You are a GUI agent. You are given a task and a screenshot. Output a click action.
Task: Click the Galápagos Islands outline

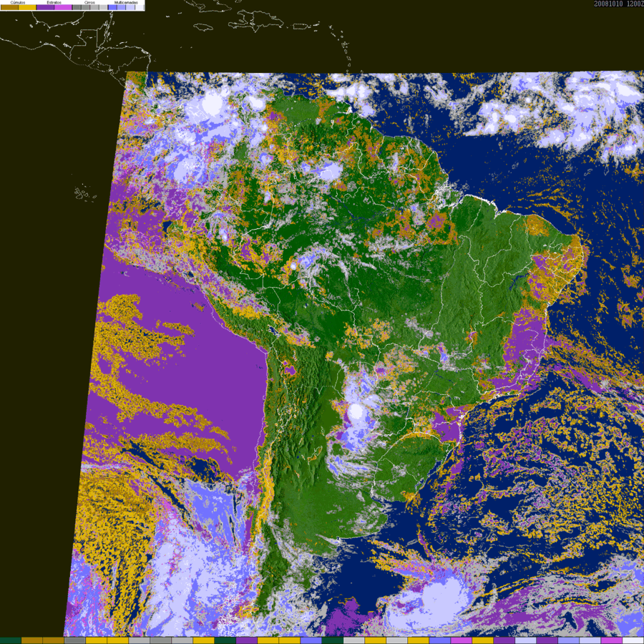[x=85, y=192]
